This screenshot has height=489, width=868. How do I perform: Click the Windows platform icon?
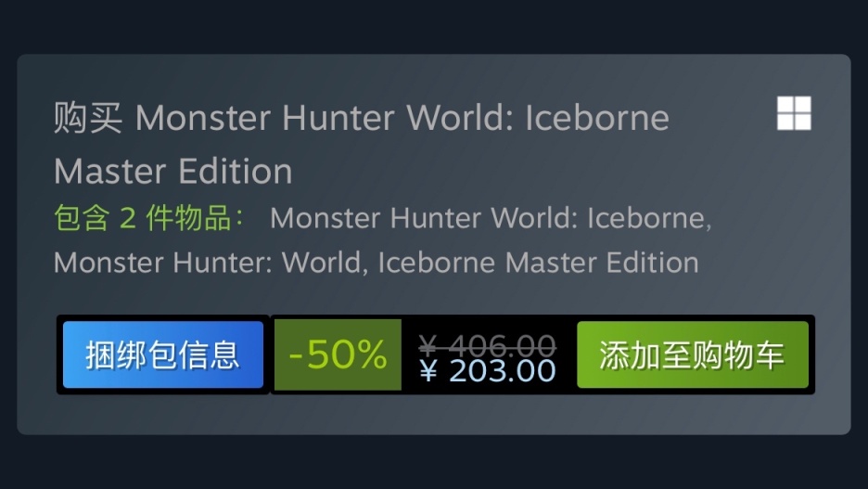794,113
